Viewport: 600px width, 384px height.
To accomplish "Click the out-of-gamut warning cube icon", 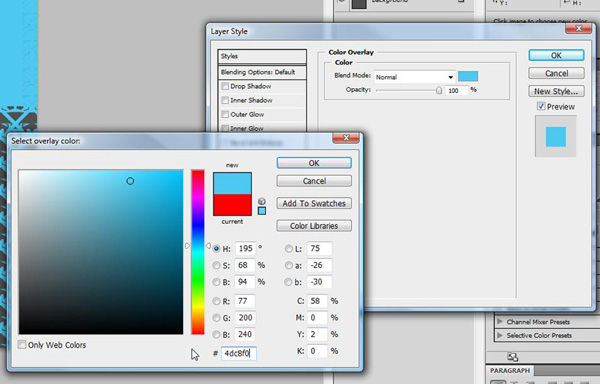I will click(262, 201).
